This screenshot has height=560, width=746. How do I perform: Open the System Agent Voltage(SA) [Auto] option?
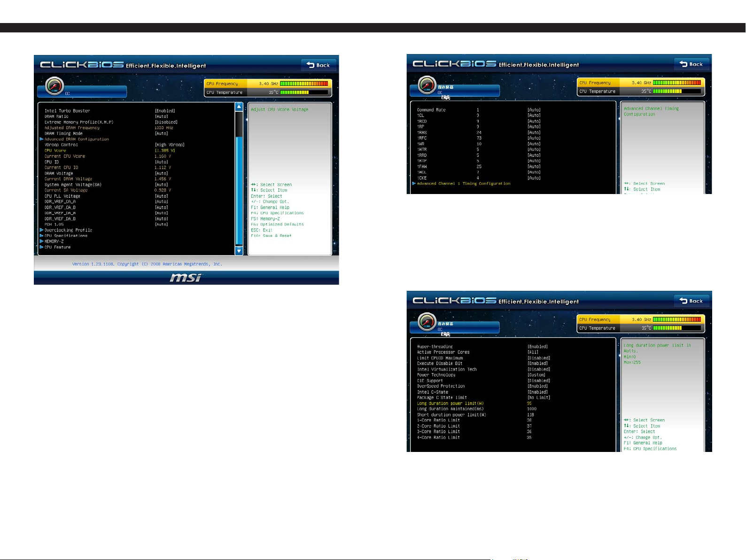161,185
